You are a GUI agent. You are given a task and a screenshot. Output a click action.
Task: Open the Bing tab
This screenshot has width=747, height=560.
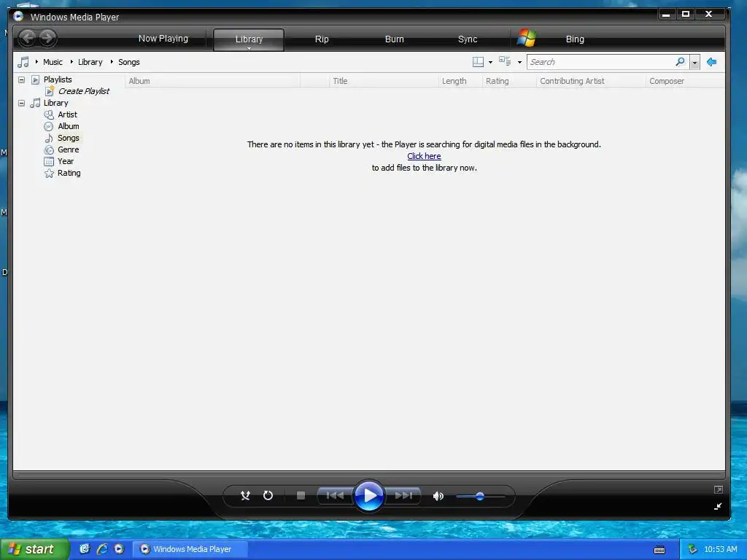[575, 39]
